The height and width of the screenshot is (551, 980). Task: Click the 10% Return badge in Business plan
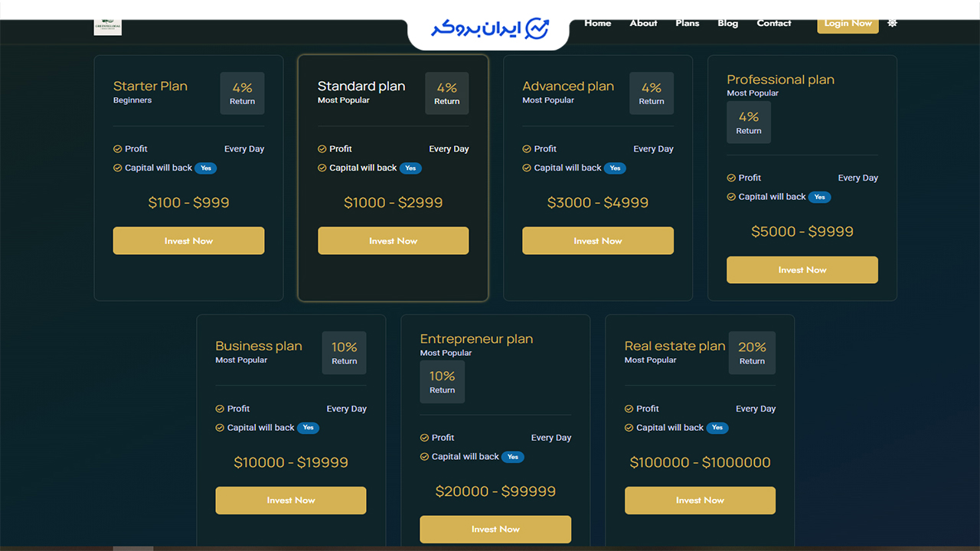345,354
